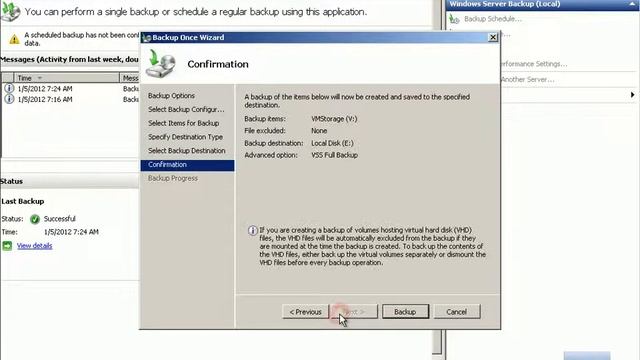
Task: Open View details link for last backup
Action: 35,246
